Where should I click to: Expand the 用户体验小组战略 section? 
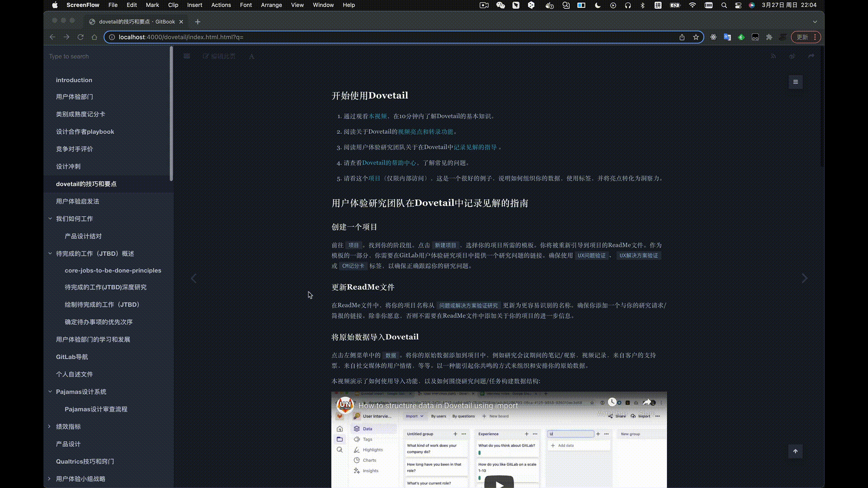50,479
